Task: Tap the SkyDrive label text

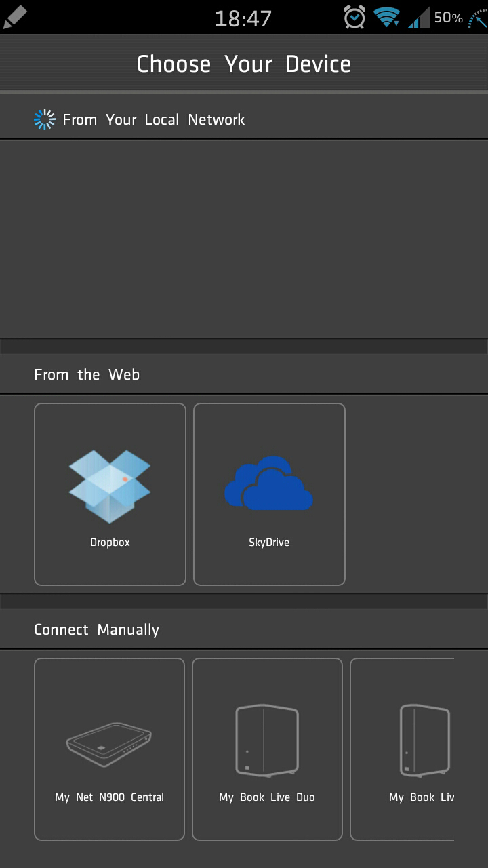Action: [269, 542]
